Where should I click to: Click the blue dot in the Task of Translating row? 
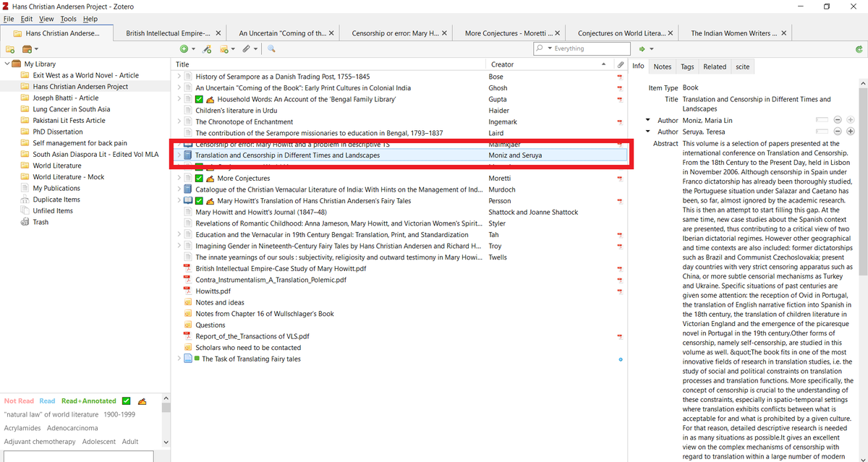[621, 359]
